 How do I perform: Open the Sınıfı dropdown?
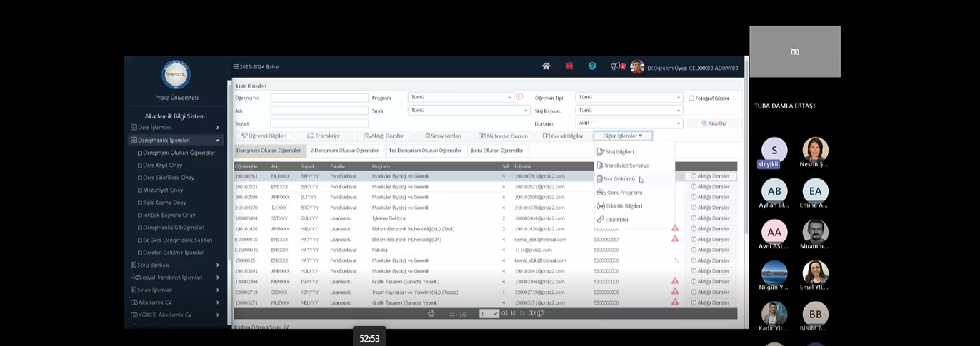pyautogui.click(x=469, y=111)
